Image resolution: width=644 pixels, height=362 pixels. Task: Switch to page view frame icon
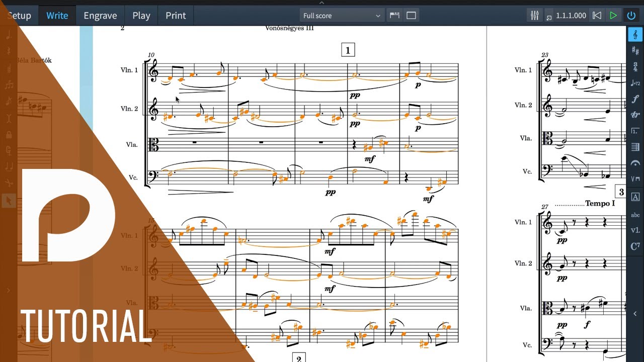(x=411, y=16)
